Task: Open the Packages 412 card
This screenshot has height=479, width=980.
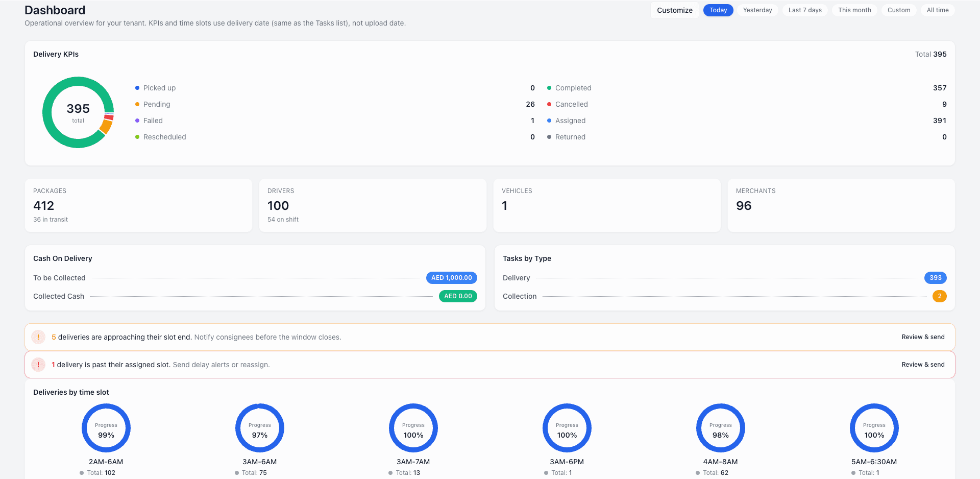Action: click(x=138, y=205)
